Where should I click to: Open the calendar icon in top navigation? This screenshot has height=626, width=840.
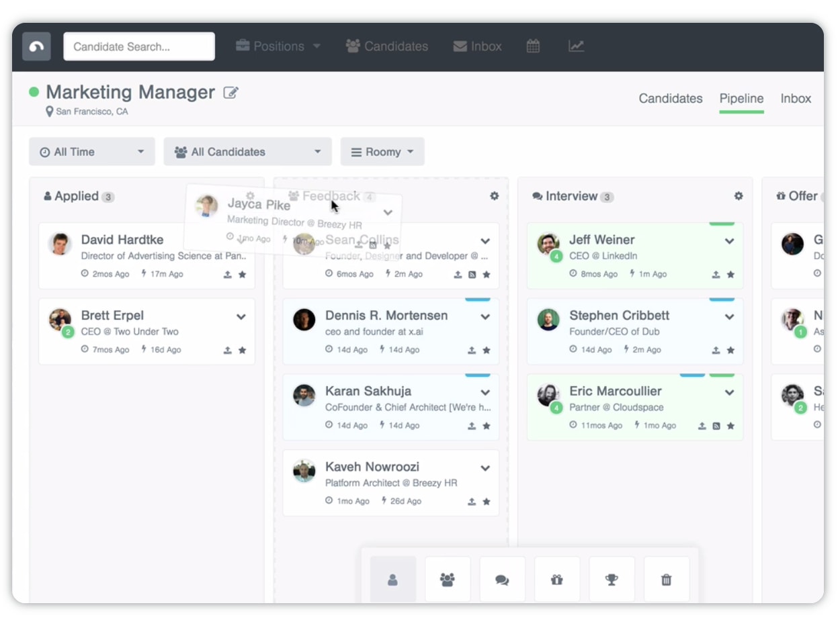(x=533, y=46)
